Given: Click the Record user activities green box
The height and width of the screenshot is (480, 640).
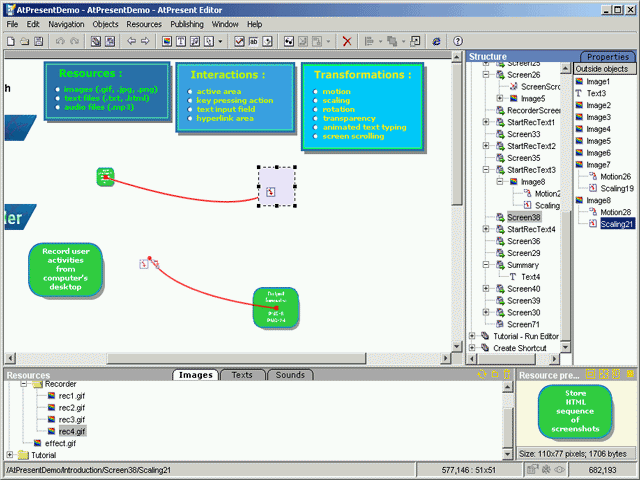Looking at the screenshot, I should point(65,269).
